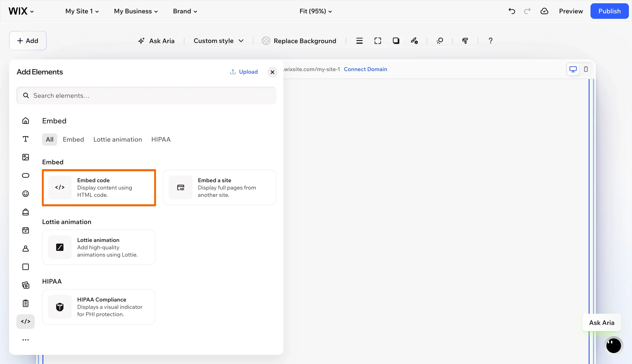Redo the last action

pyautogui.click(x=527, y=11)
